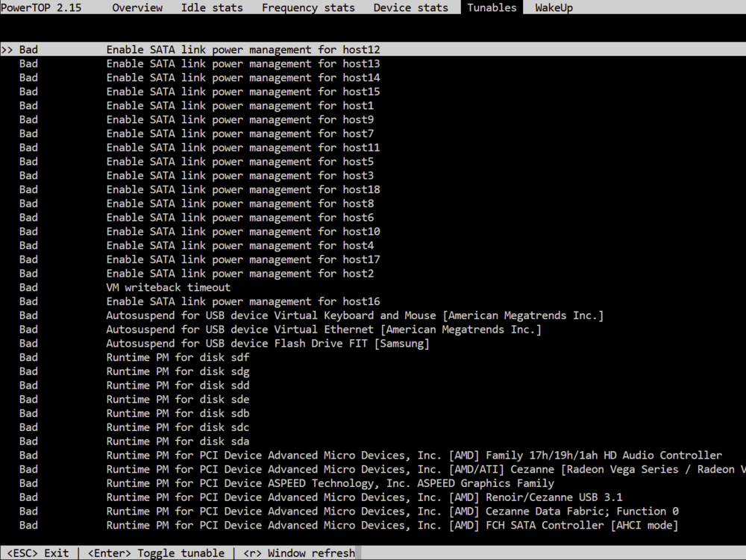
Task: Open the Idle stats tab
Action: 212,7
